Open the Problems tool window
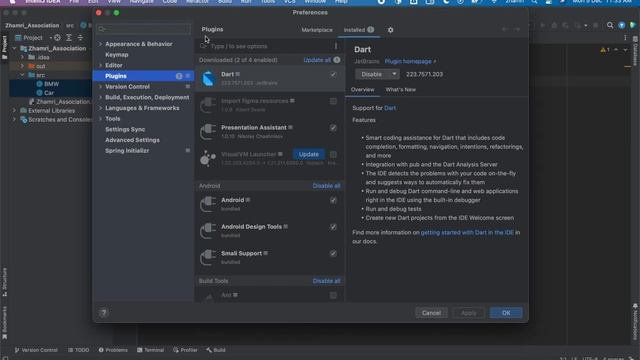The image size is (640, 360). 113,350
